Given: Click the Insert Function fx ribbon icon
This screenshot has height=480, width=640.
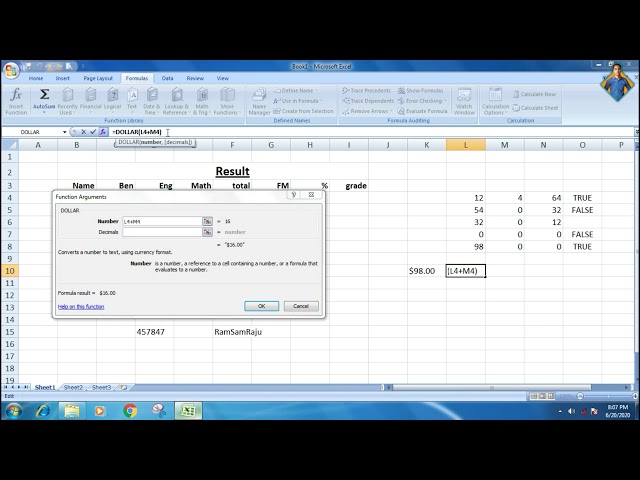Looking at the screenshot, I should click(16, 100).
